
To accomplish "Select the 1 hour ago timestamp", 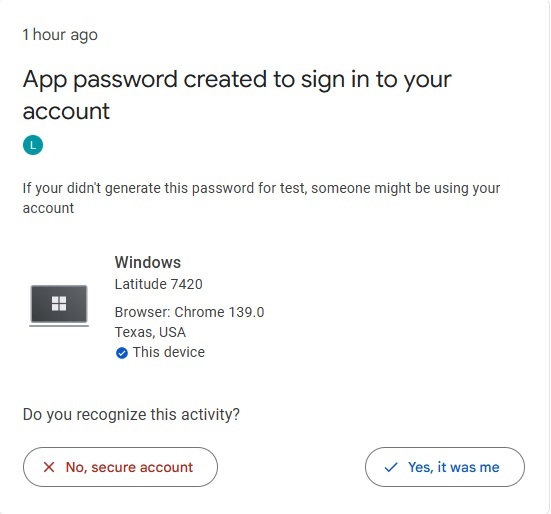I will click(x=60, y=35).
